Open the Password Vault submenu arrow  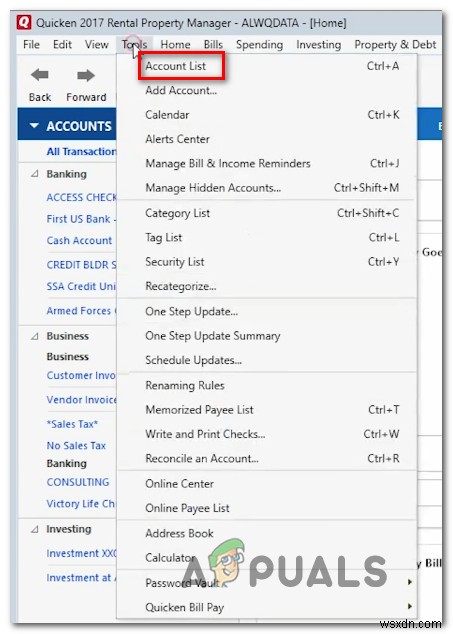point(410,582)
